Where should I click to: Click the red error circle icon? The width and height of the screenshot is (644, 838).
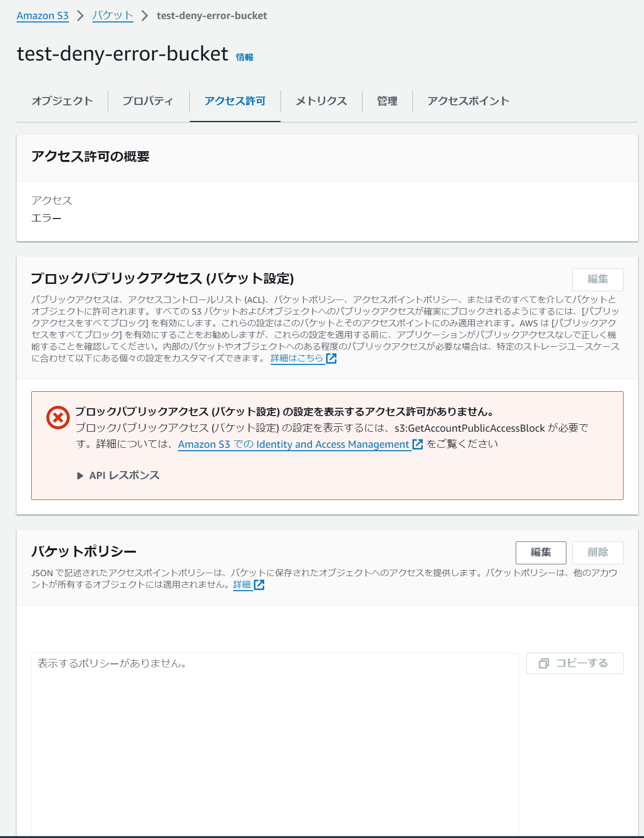58,418
